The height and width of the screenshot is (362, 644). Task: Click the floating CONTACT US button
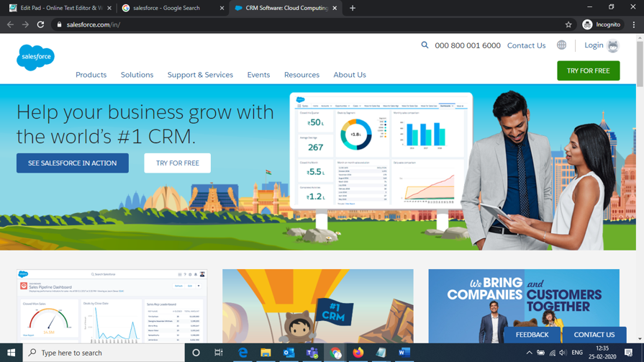click(x=594, y=335)
